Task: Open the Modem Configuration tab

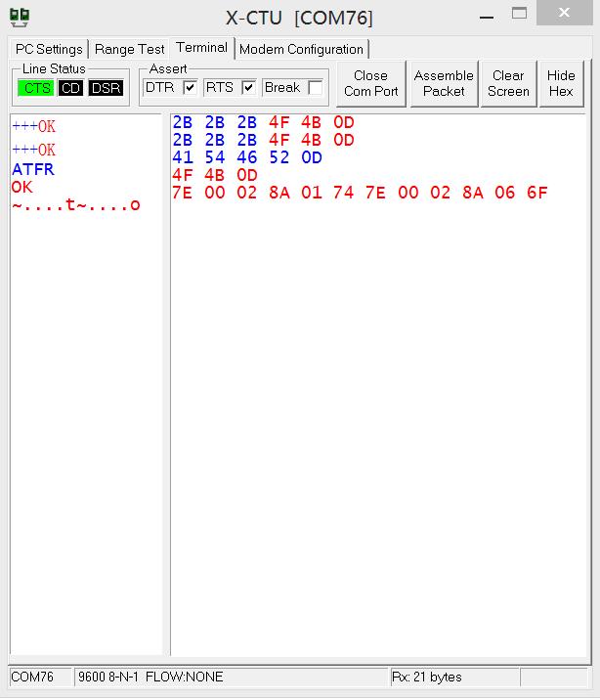Action: click(x=301, y=49)
